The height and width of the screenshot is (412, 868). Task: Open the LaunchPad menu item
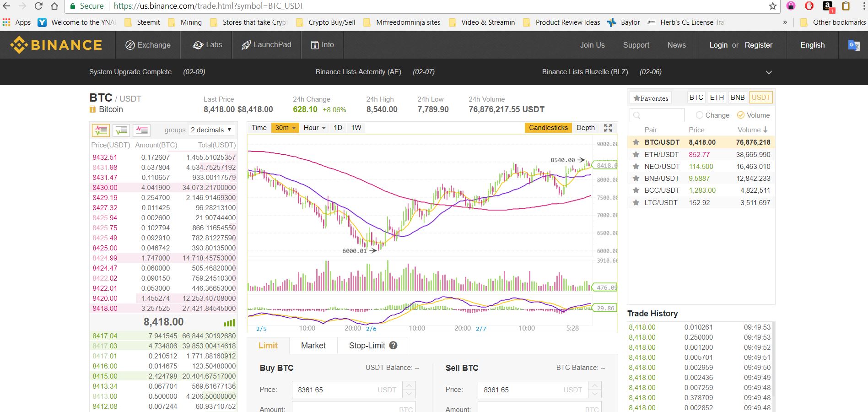(x=266, y=45)
